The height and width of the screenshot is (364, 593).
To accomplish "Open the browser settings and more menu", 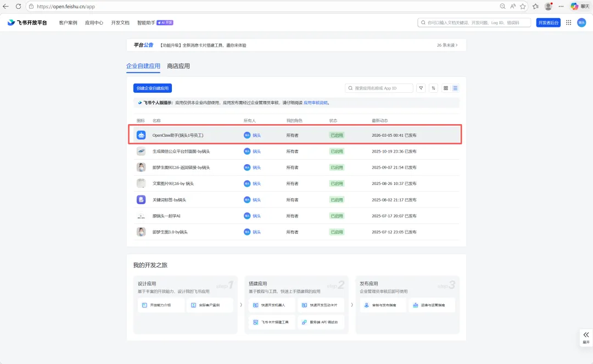I will coord(561,7).
